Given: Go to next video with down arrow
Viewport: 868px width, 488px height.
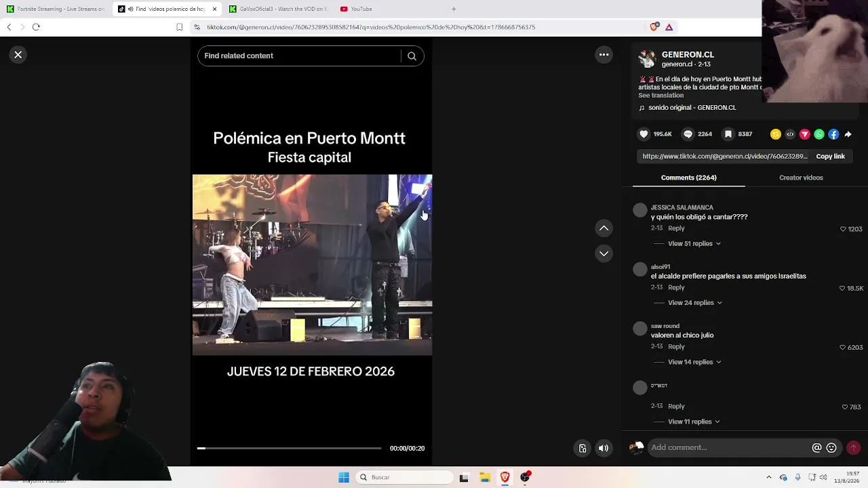Looking at the screenshot, I should 604,253.
